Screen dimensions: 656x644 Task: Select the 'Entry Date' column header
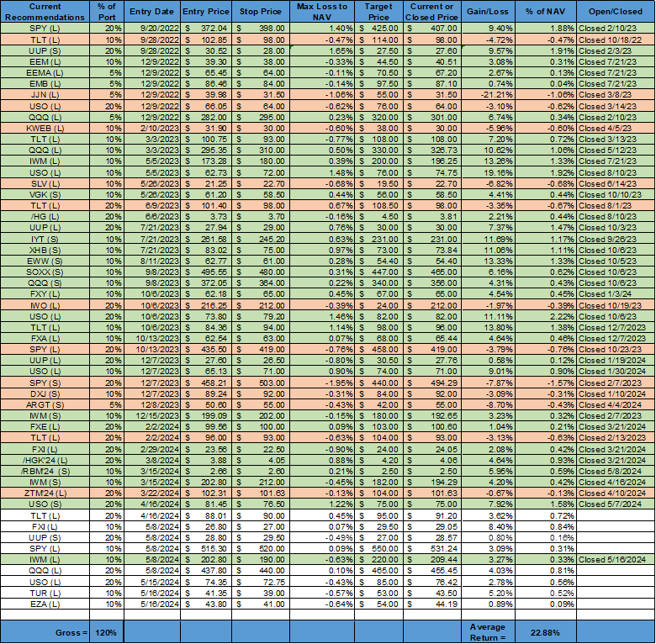point(152,12)
